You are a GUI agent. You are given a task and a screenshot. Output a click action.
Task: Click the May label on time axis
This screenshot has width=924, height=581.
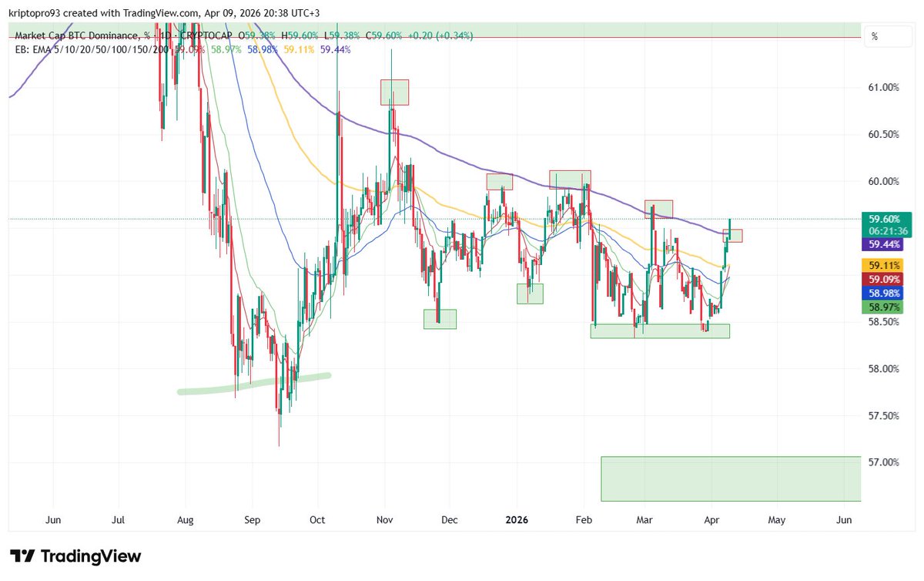[776, 520]
